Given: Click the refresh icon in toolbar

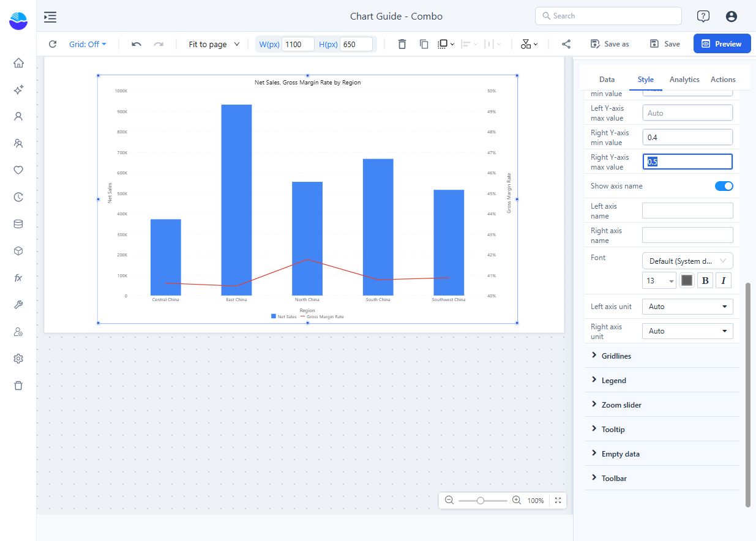Looking at the screenshot, I should 53,44.
